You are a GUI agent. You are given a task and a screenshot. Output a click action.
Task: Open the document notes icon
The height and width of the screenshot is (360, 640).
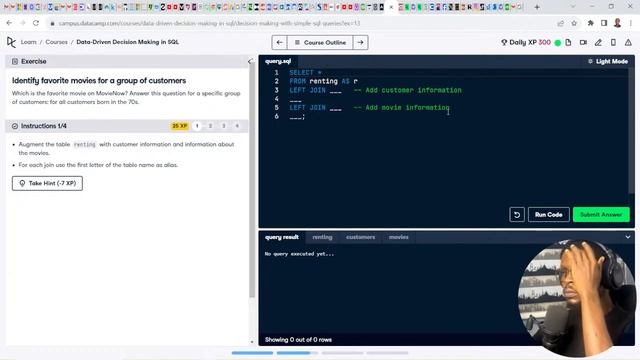point(568,42)
